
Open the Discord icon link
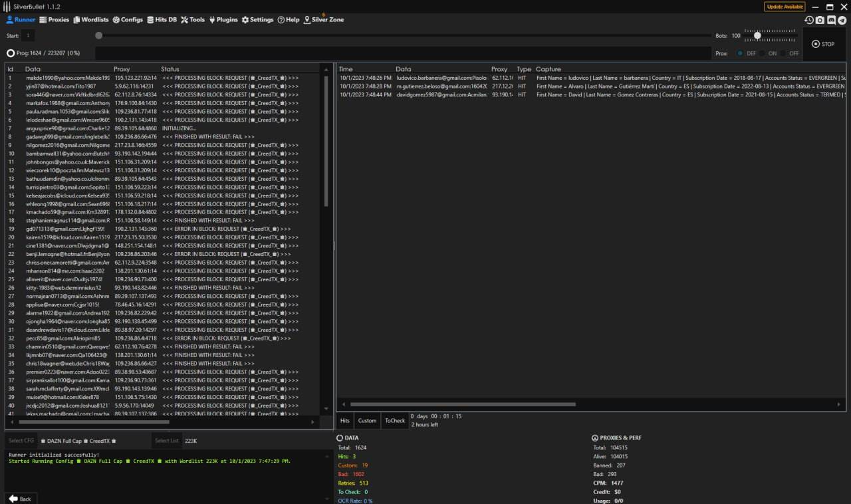831,20
